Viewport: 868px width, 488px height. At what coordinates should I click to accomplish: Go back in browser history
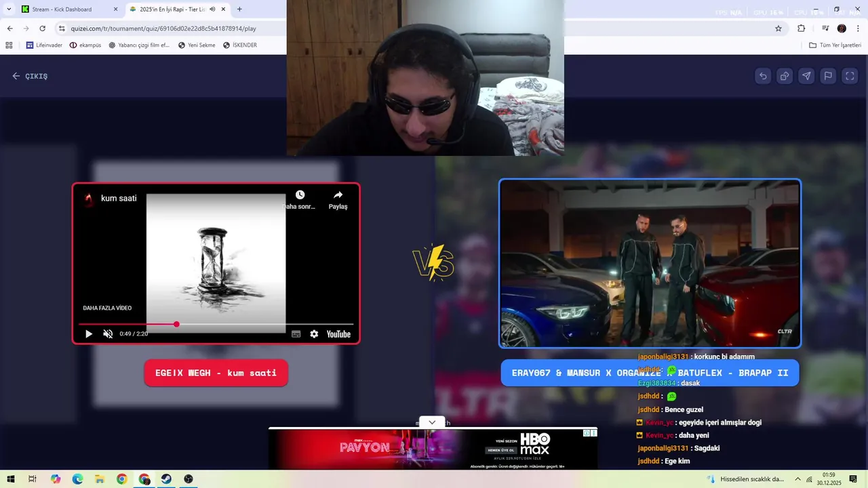[9, 28]
